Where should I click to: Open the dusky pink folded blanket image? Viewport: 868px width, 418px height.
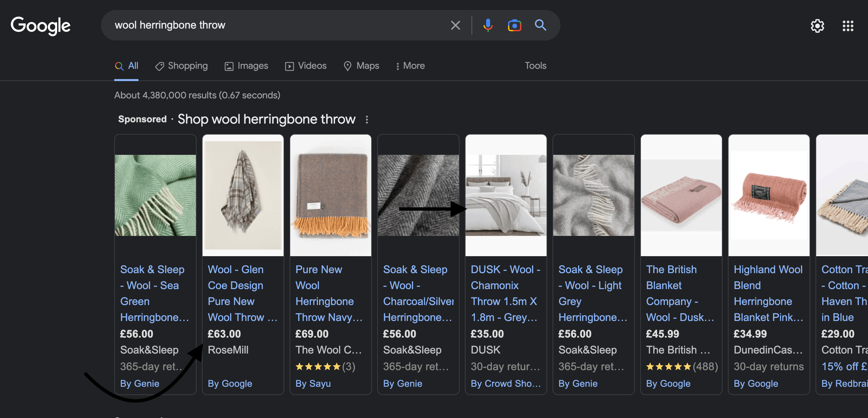click(x=681, y=195)
